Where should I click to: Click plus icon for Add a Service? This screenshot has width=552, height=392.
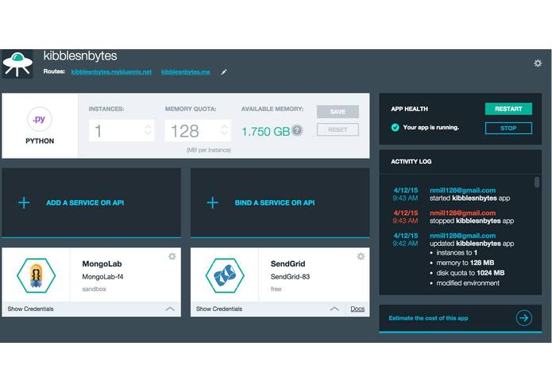pos(24,202)
